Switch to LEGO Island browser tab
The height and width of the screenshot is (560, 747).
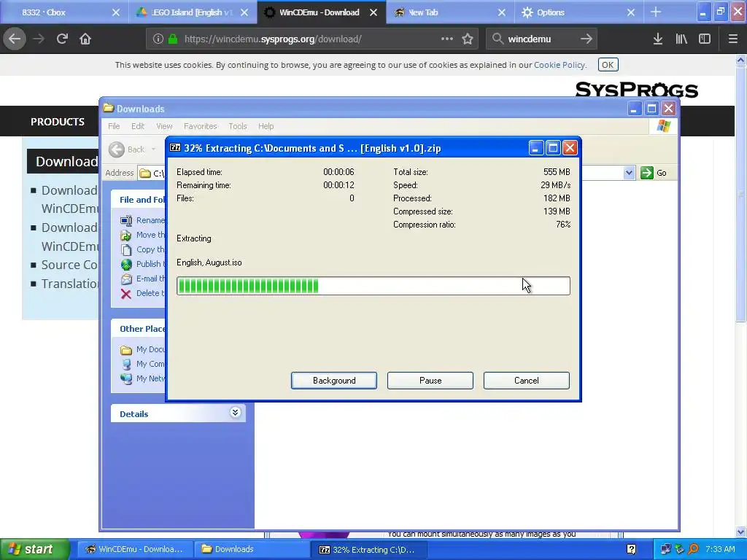pos(193,12)
